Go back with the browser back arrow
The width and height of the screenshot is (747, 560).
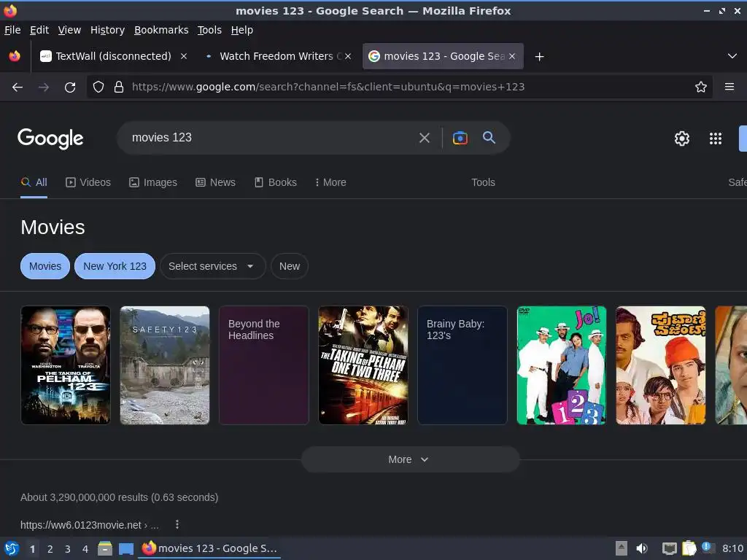coord(18,87)
